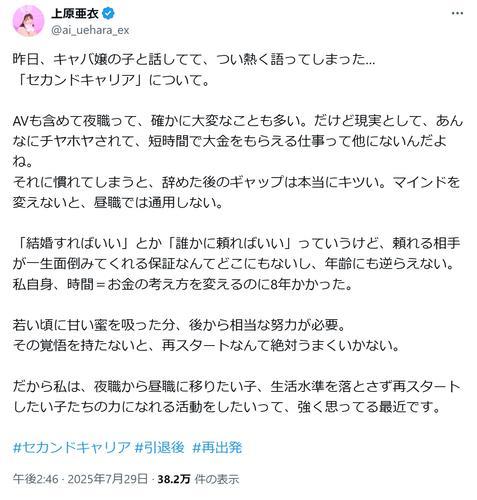Click the 38.2万 view count

pyautogui.click(x=174, y=479)
